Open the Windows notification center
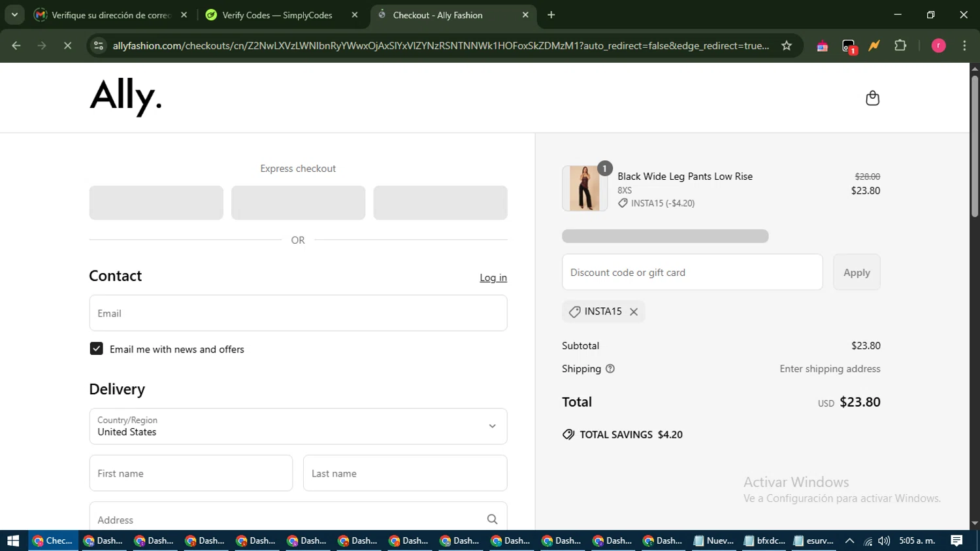Viewport: 980px width, 551px height. [x=956, y=541]
